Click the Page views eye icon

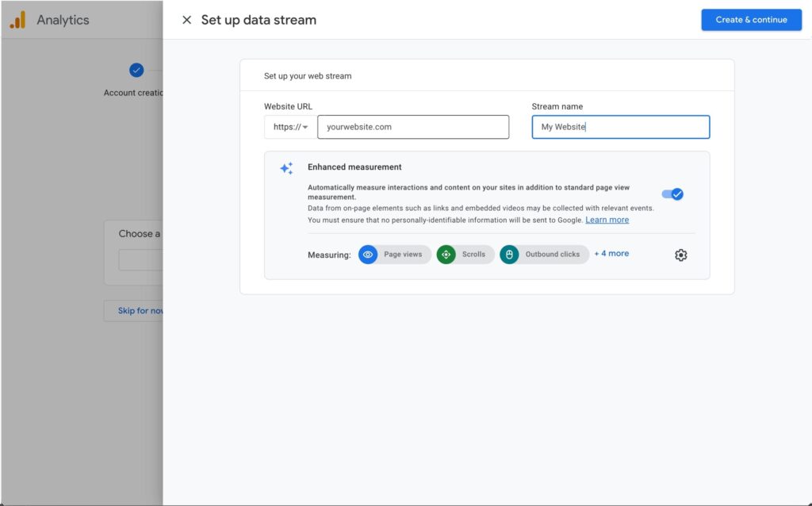[x=368, y=255]
